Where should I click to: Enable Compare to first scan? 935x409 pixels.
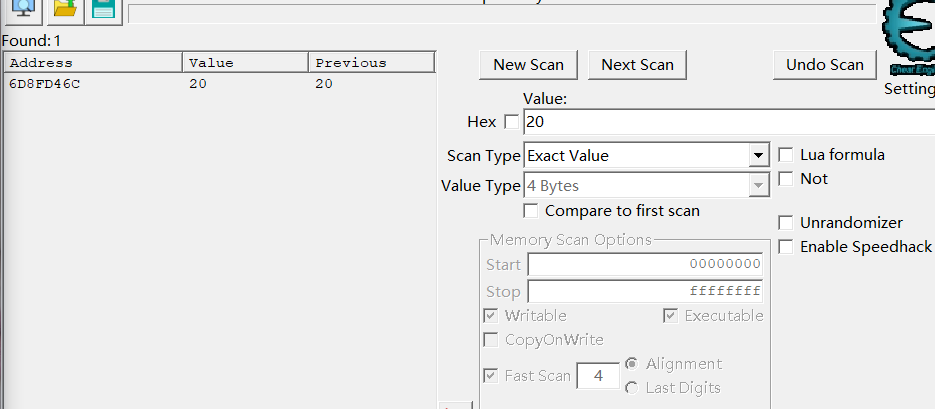click(x=531, y=211)
